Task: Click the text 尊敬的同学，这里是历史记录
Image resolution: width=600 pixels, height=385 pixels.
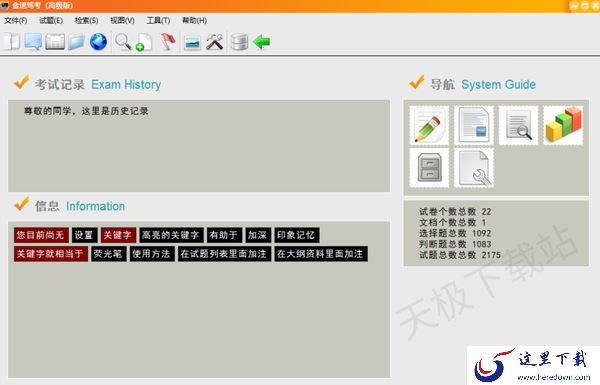Action: pos(86,111)
